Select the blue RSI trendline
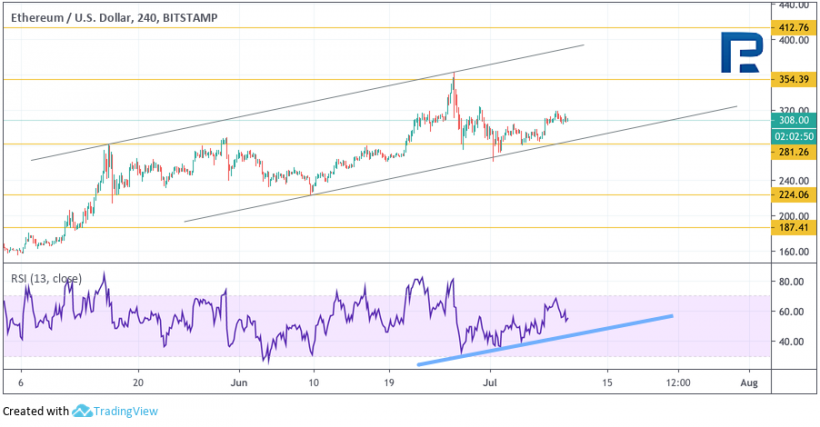The width and height of the screenshot is (820, 427). coord(545,339)
